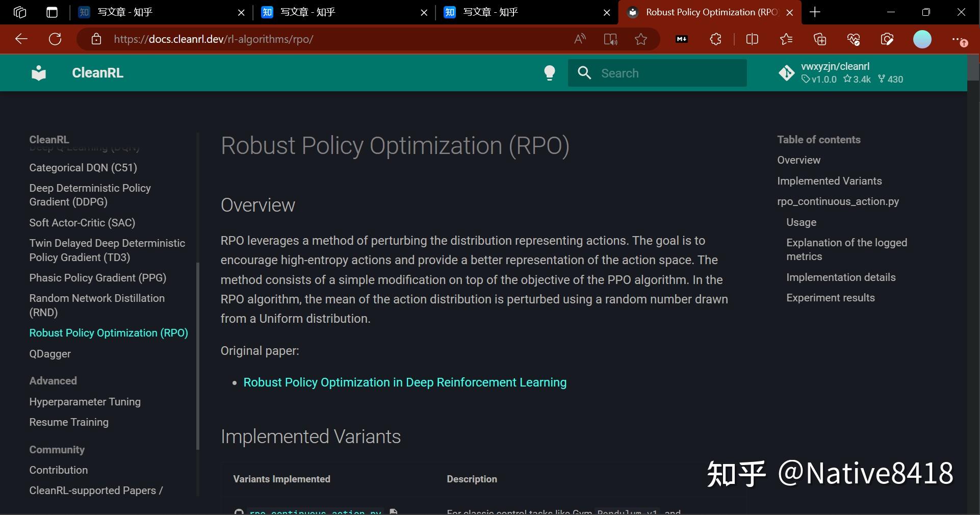Open the RPO original paper link
980x515 pixels.
pyautogui.click(x=404, y=383)
